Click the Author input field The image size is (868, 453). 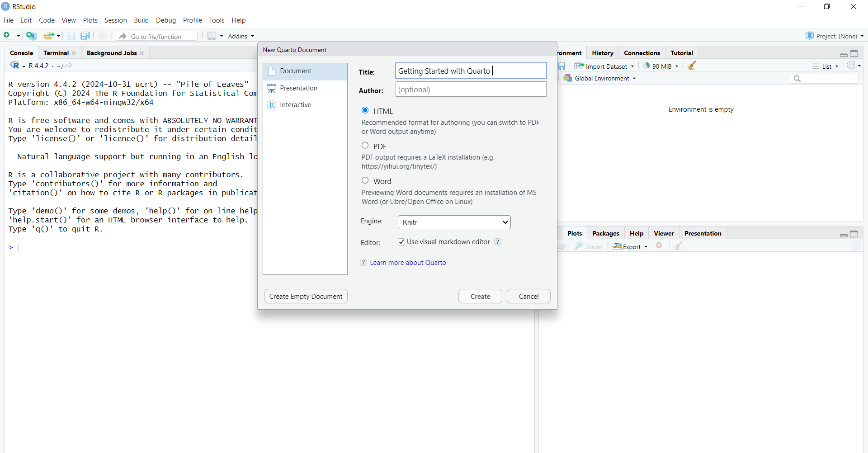coord(471,90)
